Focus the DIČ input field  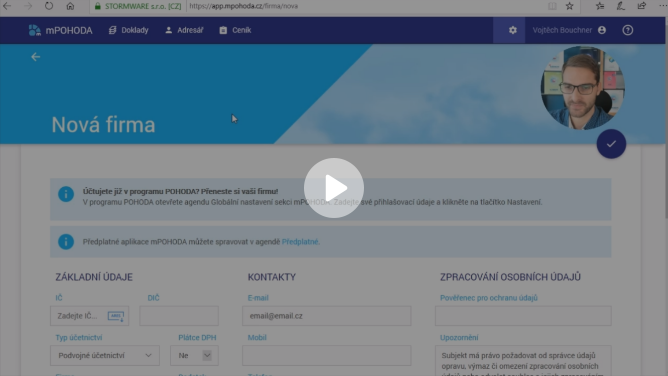pos(179,316)
